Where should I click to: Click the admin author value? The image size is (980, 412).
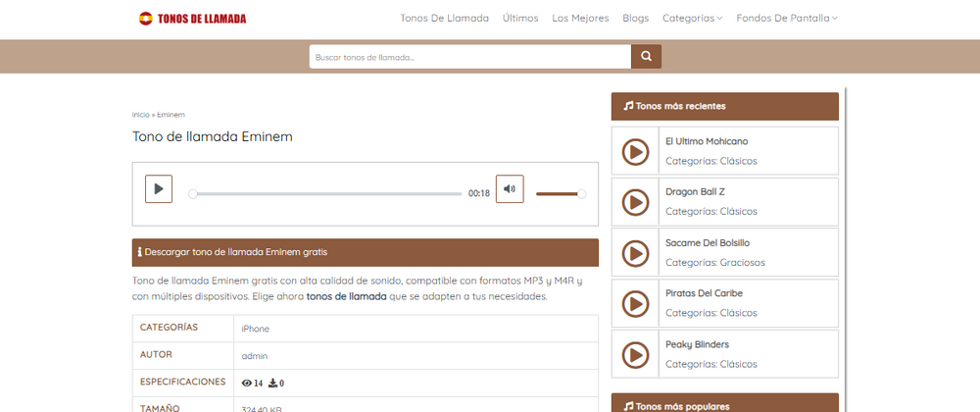coord(255,356)
